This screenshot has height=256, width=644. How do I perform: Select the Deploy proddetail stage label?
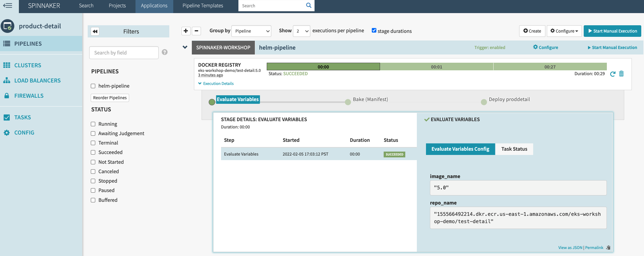tap(509, 99)
